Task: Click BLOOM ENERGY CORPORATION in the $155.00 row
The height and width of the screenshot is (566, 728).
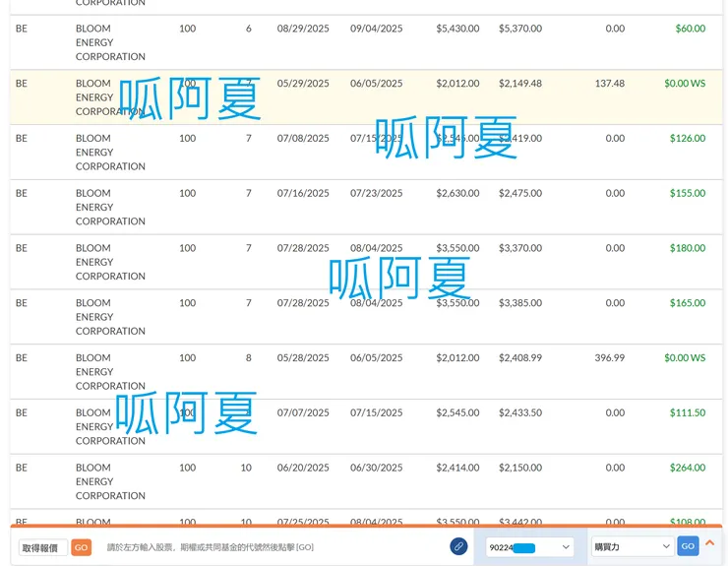Action: point(110,207)
